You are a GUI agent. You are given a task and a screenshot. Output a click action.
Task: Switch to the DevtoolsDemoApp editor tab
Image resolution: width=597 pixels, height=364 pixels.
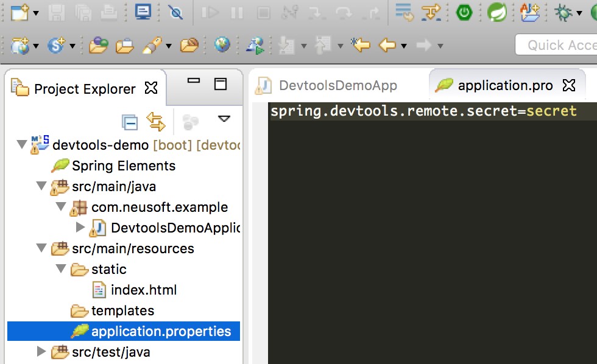(337, 85)
